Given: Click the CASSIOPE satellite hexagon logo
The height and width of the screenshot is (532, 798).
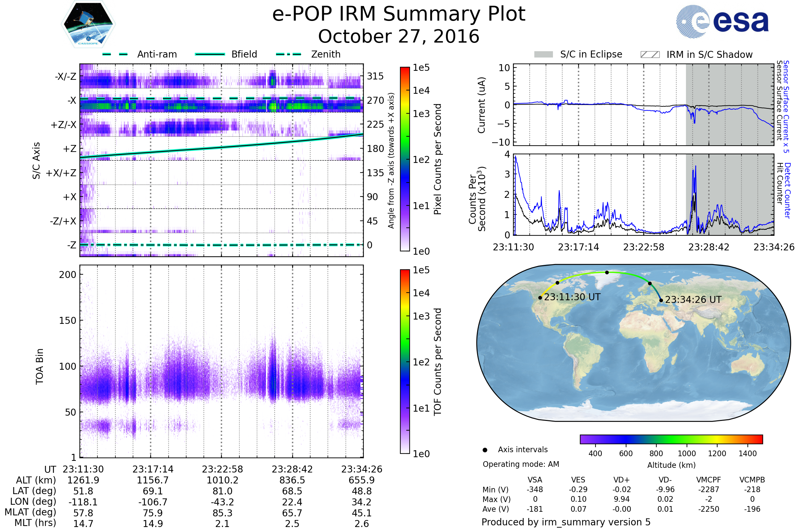Looking at the screenshot, I should 88,24.
